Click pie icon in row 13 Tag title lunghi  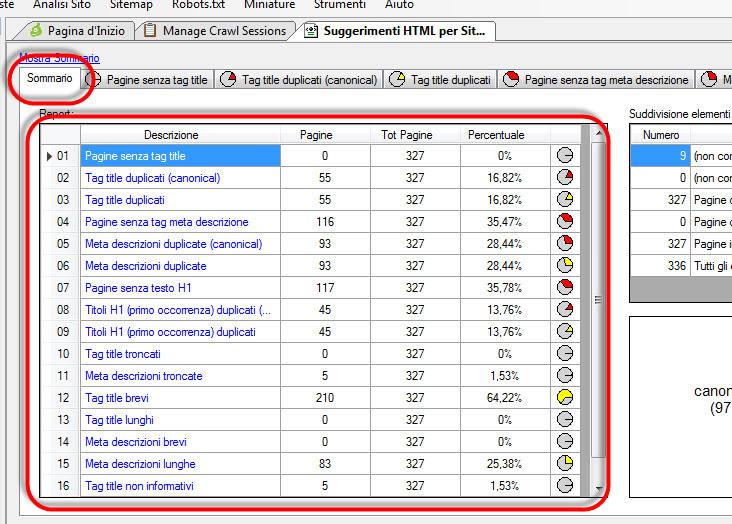(565, 419)
